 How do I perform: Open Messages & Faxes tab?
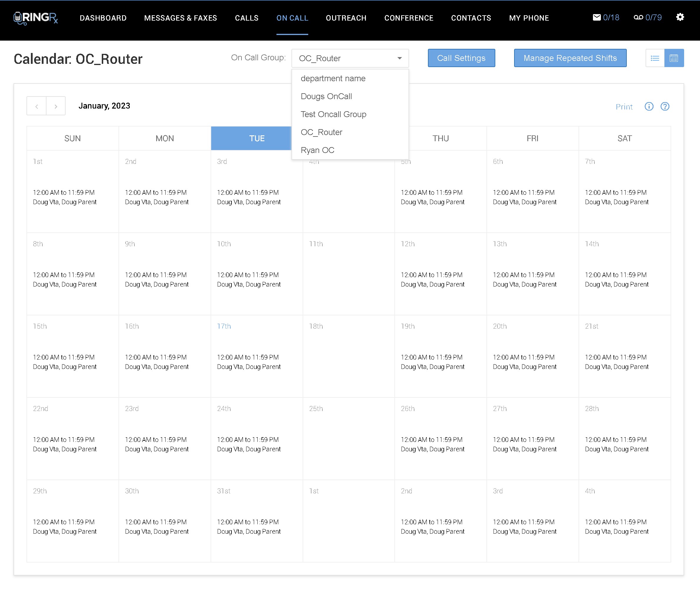tap(180, 18)
